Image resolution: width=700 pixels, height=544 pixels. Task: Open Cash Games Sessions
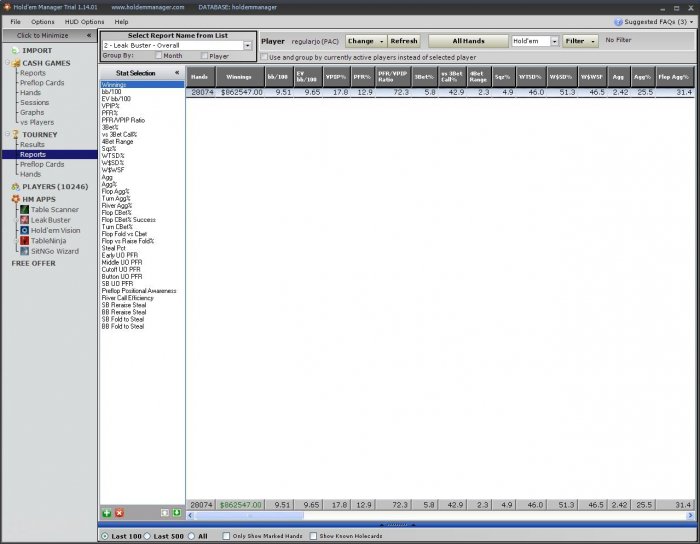(x=34, y=102)
